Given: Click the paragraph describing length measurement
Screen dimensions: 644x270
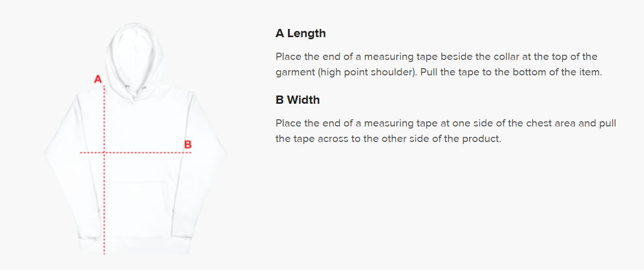Looking at the screenshot, I should [439, 65].
